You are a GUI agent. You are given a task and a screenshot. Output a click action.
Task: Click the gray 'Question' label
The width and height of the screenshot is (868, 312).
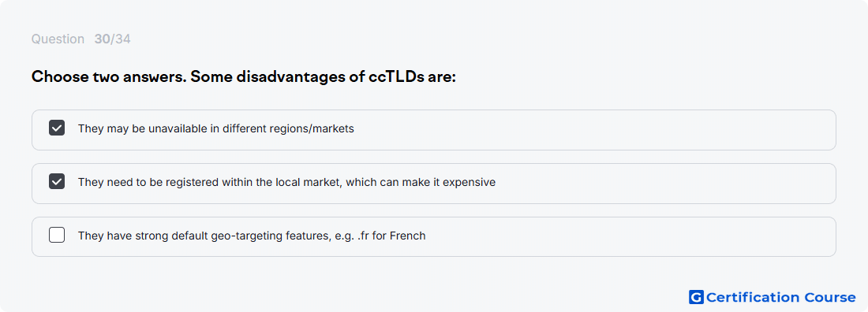[x=58, y=39]
